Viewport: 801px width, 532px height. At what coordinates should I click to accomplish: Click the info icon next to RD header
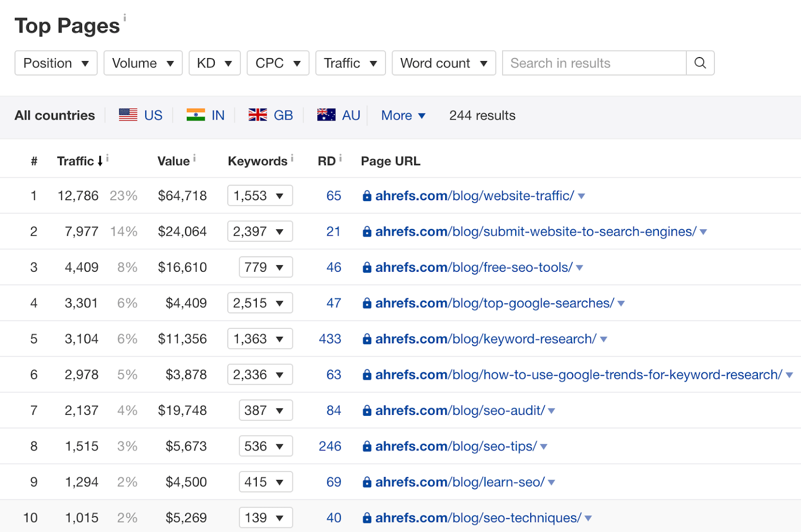click(340, 159)
